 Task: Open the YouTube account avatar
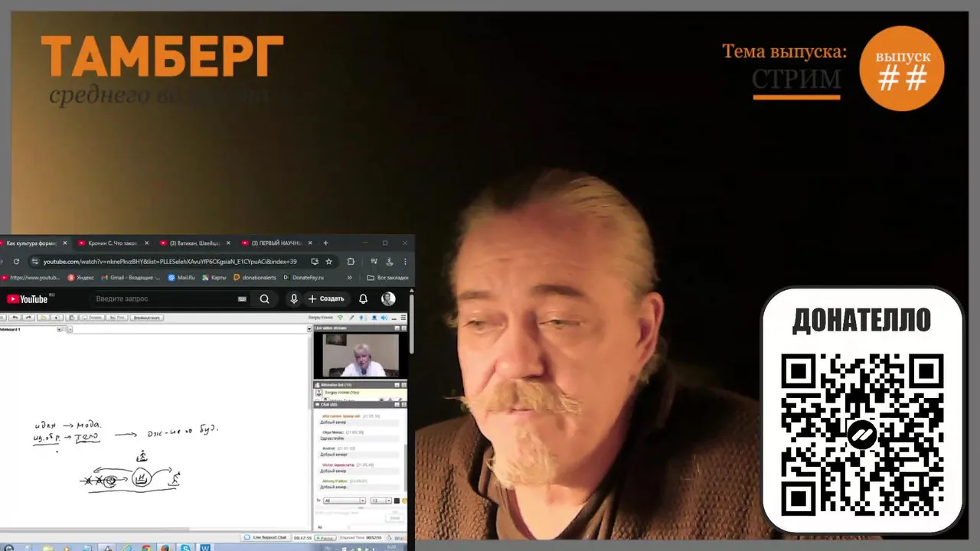tap(388, 298)
